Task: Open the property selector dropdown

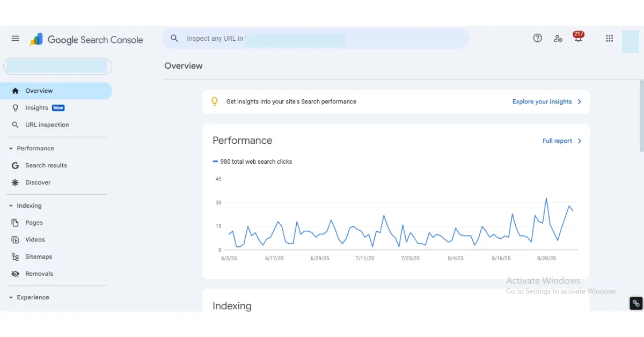Action: coord(57,66)
